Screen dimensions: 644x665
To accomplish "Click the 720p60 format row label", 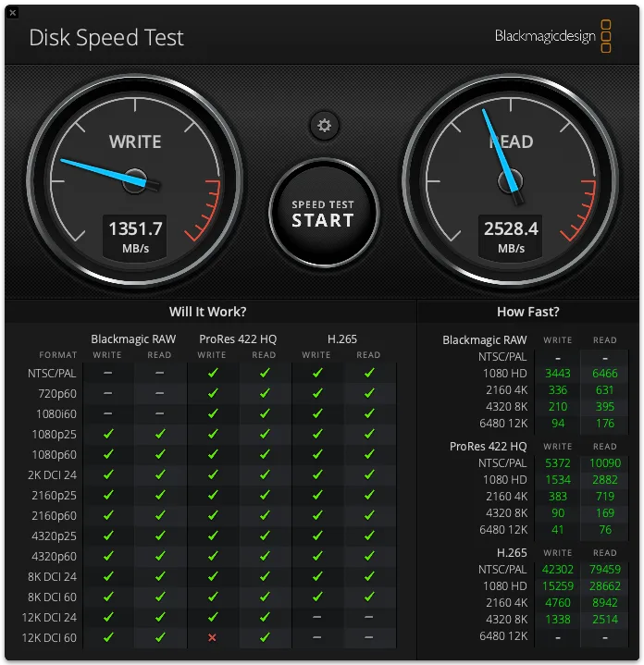I will tap(57, 394).
